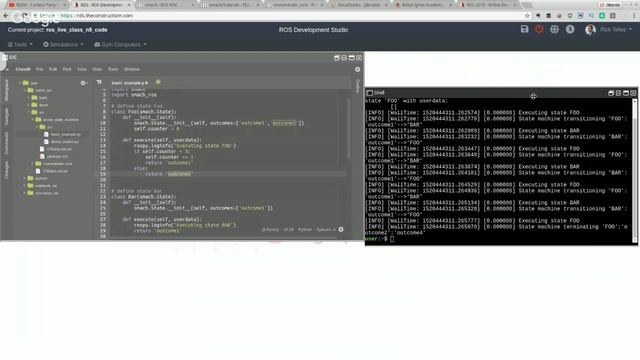
Task: Collapse the src folder under catkin_ws
Action: coord(29,112)
